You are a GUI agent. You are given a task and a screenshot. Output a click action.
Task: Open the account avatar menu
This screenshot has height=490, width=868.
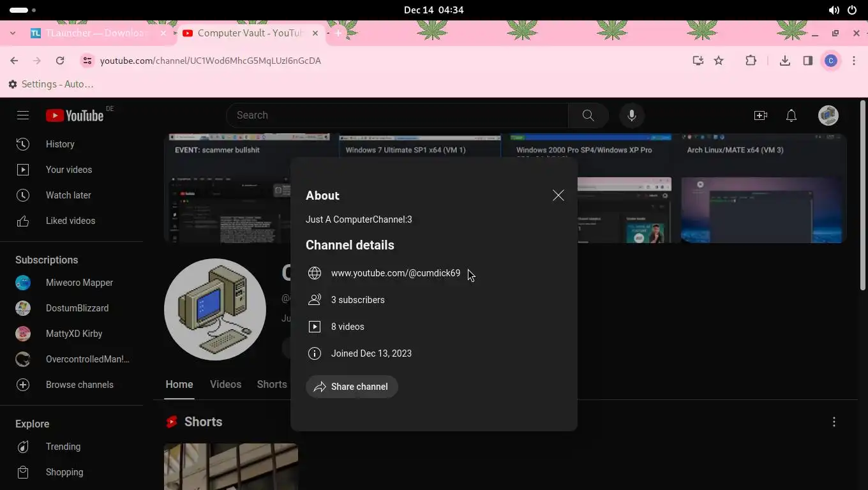[x=828, y=115]
